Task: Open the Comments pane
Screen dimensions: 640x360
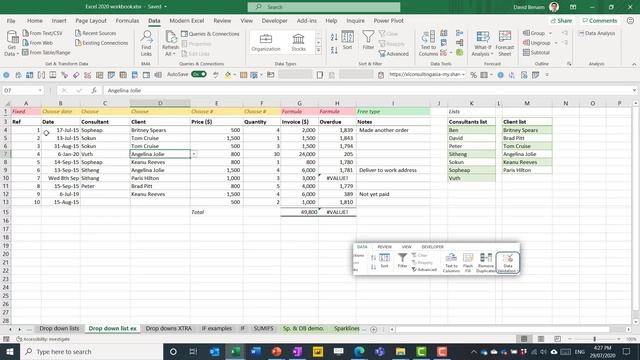Action: click(599, 20)
